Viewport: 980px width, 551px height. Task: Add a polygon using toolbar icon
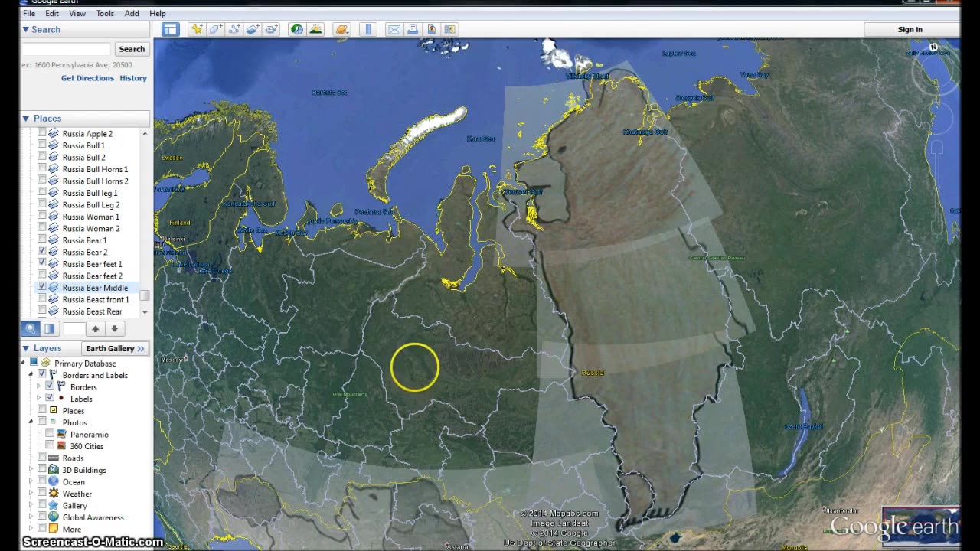[x=216, y=30]
